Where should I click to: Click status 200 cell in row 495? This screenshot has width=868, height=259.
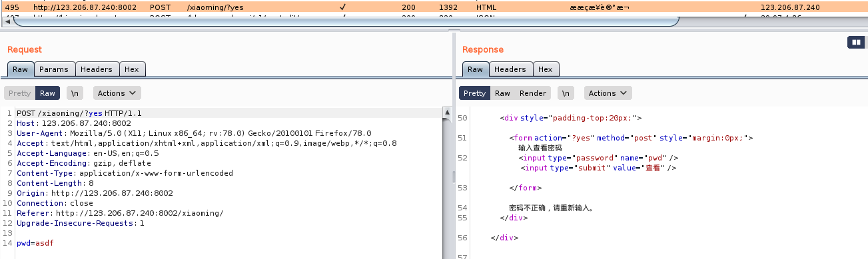(408, 7)
